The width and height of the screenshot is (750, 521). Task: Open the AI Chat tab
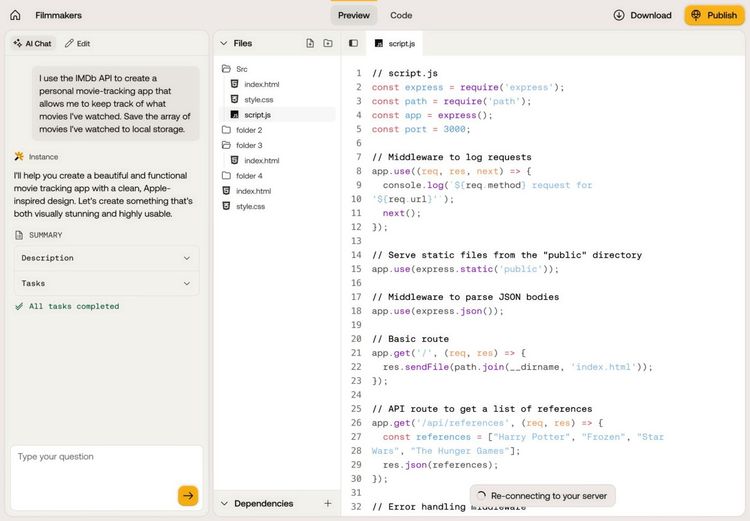[33, 44]
